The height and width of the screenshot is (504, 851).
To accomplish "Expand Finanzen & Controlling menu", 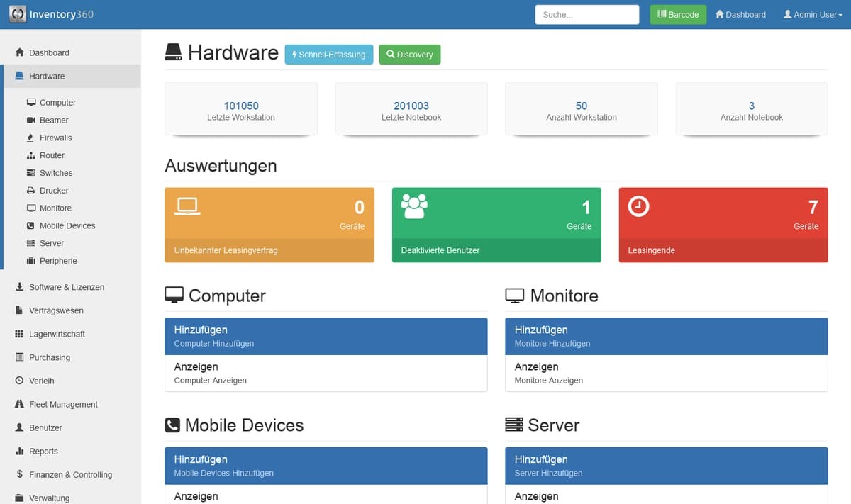I will 70,475.
